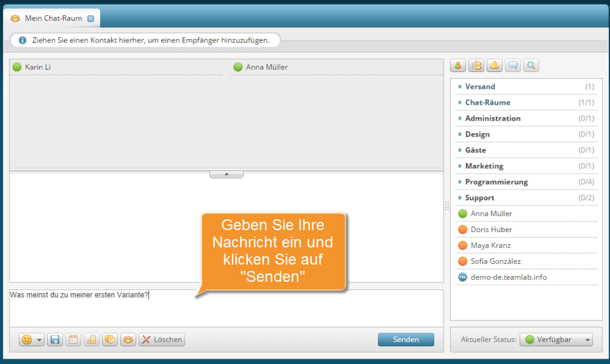Click the dotted splitter handle beside contact list

447,206
